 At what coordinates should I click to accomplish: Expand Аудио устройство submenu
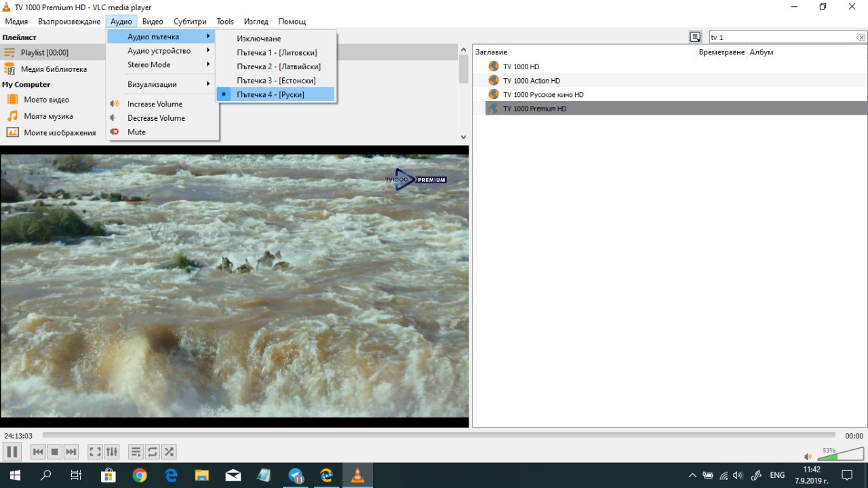pyautogui.click(x=162, y=50)
